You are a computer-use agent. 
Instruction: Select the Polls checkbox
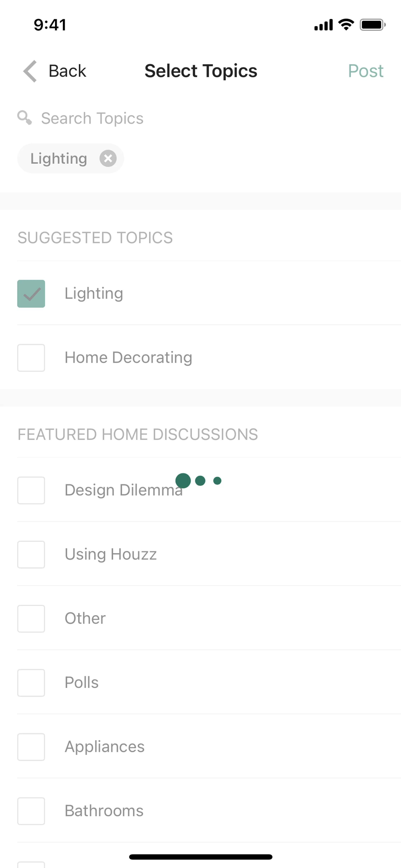click(31, 683)
